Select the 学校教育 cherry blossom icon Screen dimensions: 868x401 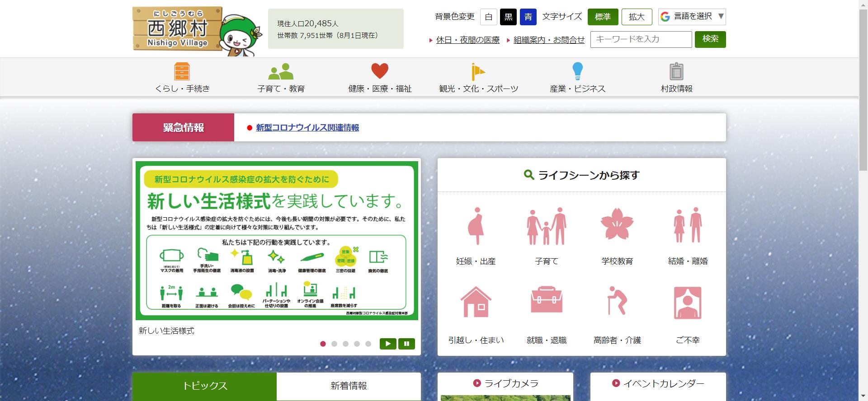coord(617,224)
